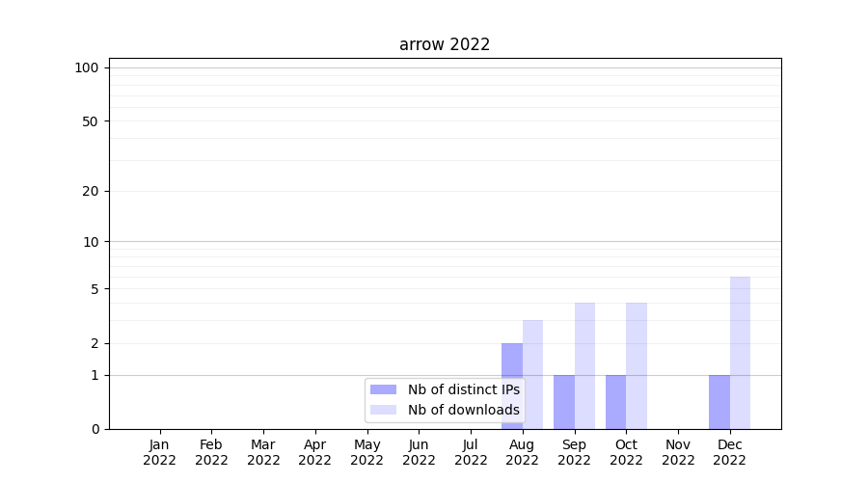Click the dark blue distinct IPs legend swatch
The height and width of the screenshot is (482, 868).
tap(383, 389)
